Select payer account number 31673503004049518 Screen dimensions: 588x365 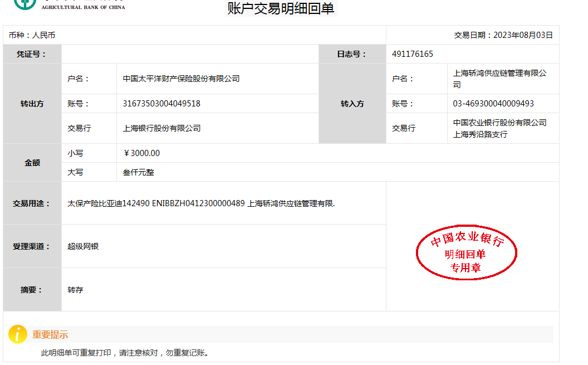coord(161,104)
